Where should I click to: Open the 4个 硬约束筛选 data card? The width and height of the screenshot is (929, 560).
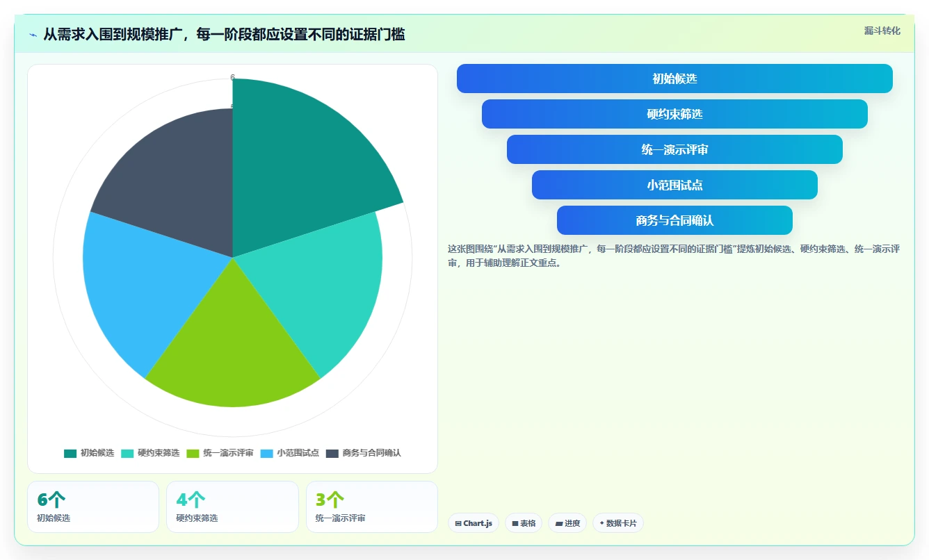point(232,507)
